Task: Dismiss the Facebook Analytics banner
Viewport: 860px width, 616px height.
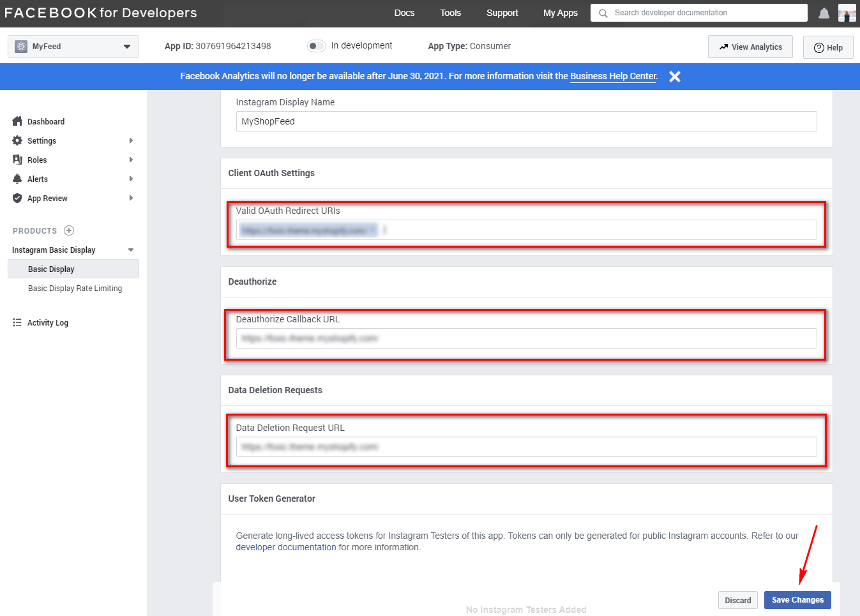Action: 674,77
